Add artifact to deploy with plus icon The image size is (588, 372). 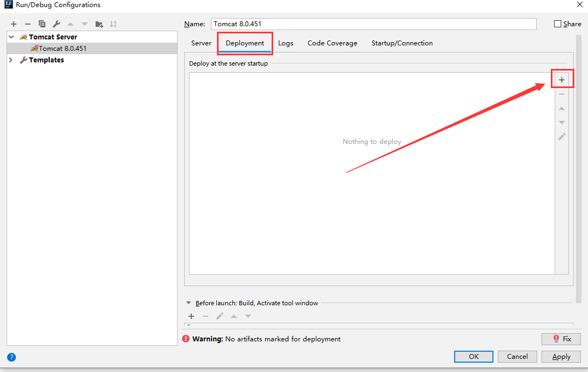pyautogui.click(x=562, y=79)
